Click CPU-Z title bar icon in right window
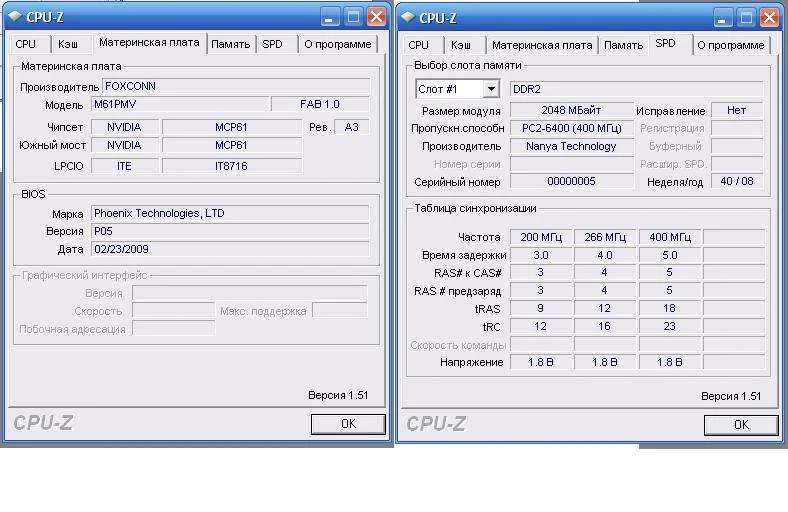The height and width of the screenshot is (512, 788). (409, 18)
